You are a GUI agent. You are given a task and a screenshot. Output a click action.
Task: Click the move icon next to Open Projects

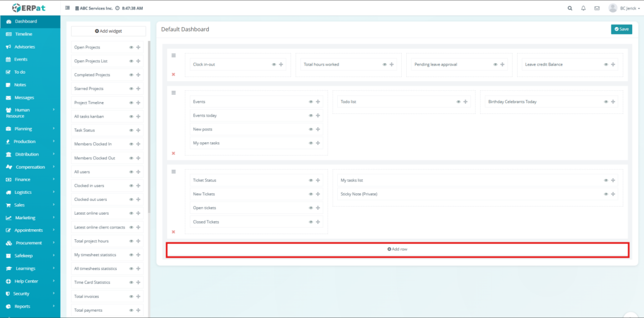(x=138, y=47)
